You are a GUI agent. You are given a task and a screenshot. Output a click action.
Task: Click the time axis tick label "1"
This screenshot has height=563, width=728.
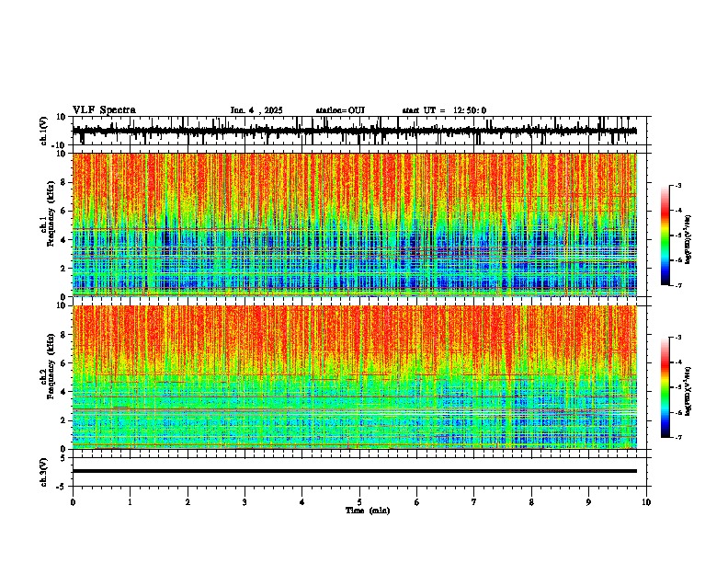130,502
